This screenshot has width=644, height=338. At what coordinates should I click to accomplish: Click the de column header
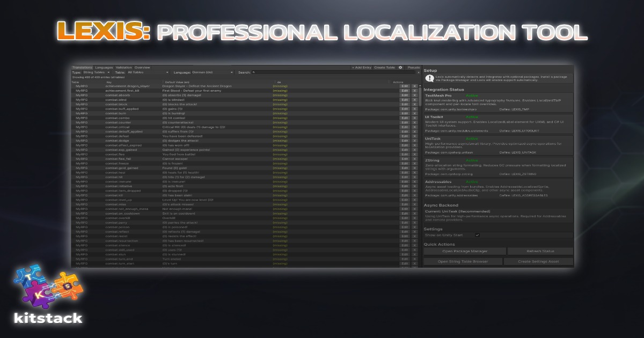click(279, 82)
